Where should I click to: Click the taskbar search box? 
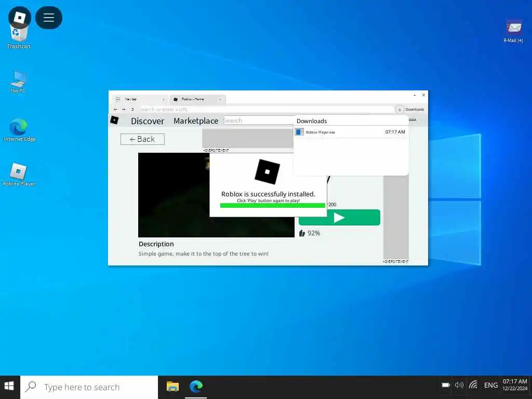pos(89,387)
